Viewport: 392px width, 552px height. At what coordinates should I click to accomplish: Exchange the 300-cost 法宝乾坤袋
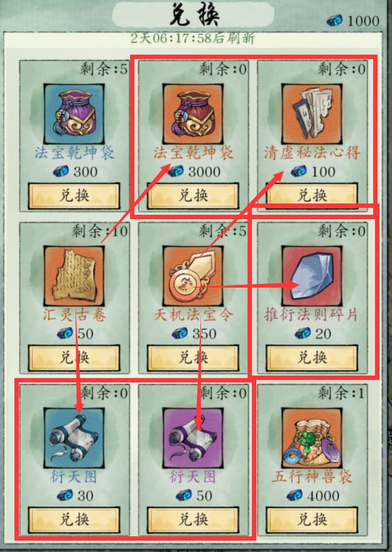point(74,196)
